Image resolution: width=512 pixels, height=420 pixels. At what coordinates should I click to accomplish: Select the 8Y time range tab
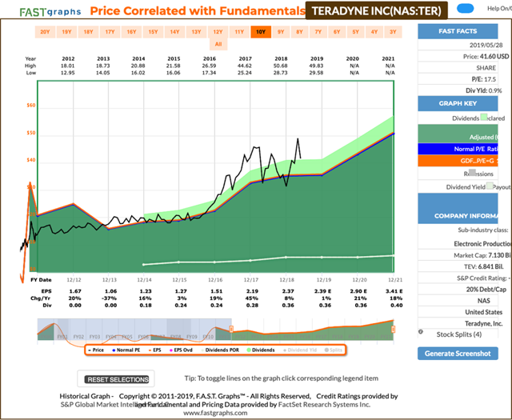299,32
